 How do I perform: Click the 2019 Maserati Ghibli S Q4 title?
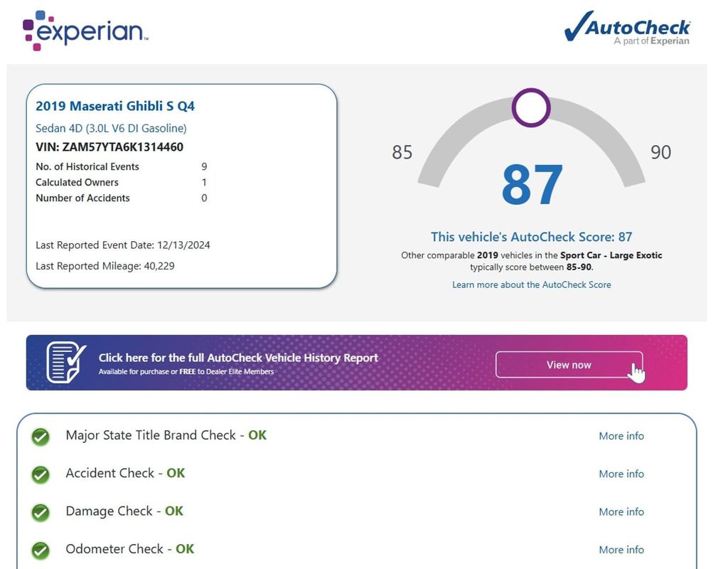click(x=115, y=107)
